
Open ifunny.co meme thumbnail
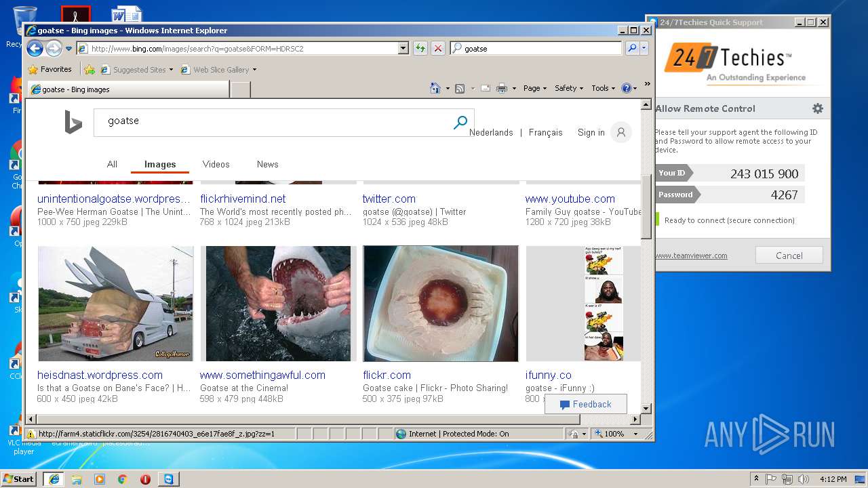(x=604, y=304)
